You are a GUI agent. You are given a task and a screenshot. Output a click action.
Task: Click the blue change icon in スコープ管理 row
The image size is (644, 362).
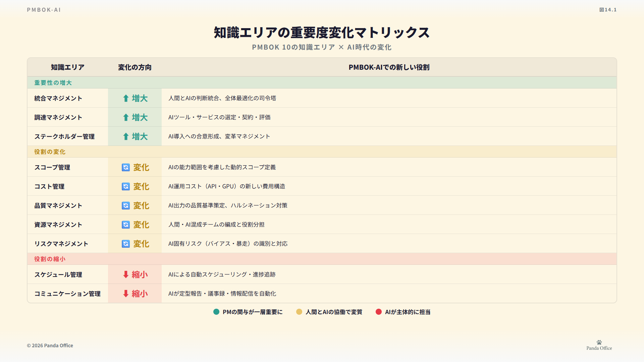[x=126, y=167]
